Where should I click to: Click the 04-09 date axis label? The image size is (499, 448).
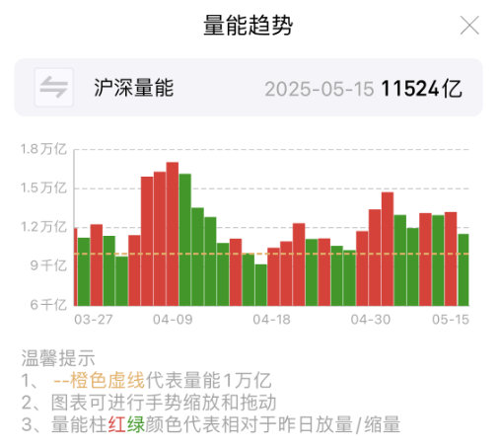coord(173,320)
